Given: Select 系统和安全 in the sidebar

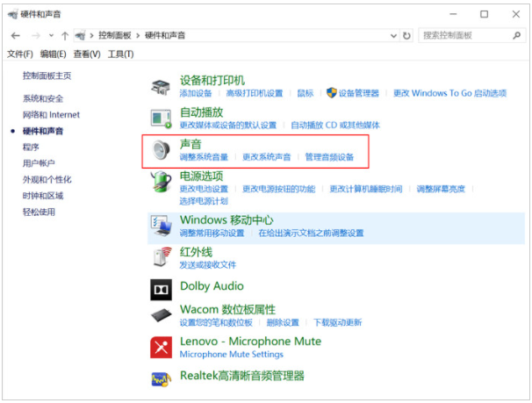Looking at the screenshot, I should pos(43,98).
